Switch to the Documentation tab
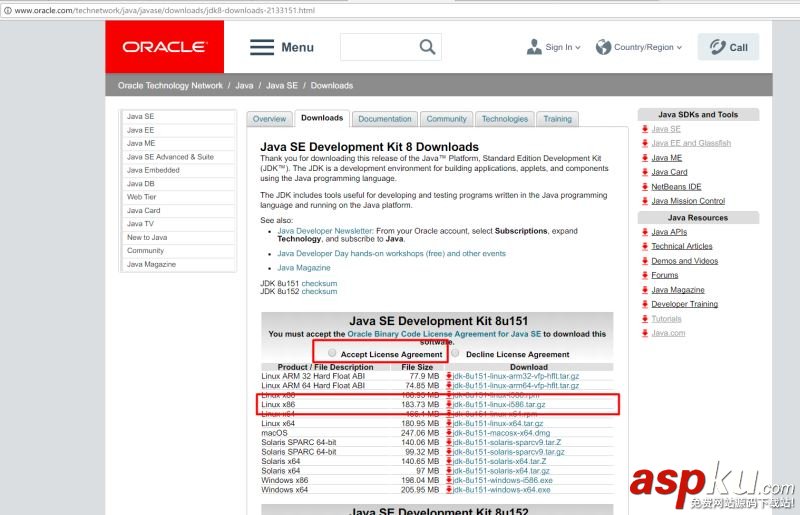800x515 pixels. click(385, 119)
